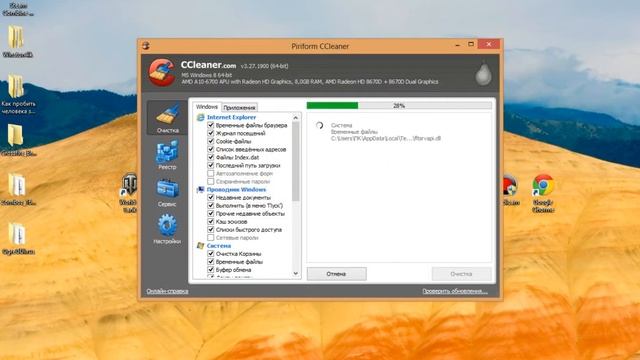Click the Система group icon
The width and height of the screenshot is (640, 360).
click(200, 246)
